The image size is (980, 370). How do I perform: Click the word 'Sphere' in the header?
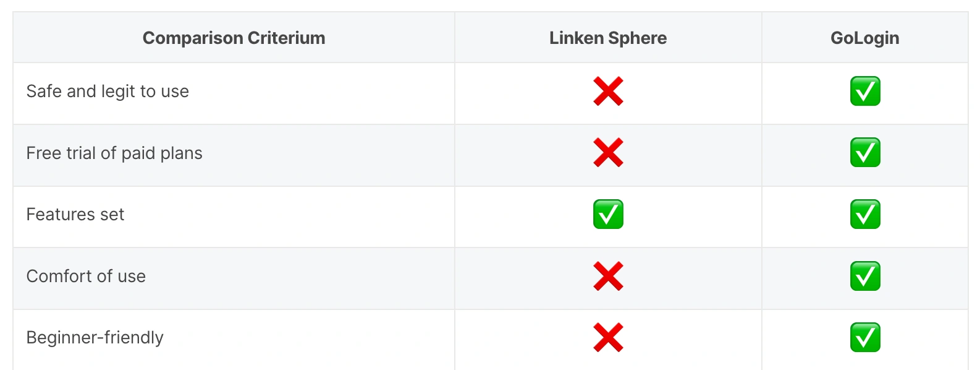click(x=637, y=38)
